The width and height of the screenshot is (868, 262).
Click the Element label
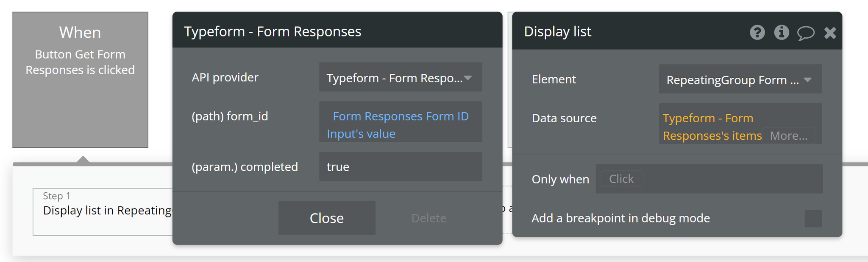tap(554, 79)
